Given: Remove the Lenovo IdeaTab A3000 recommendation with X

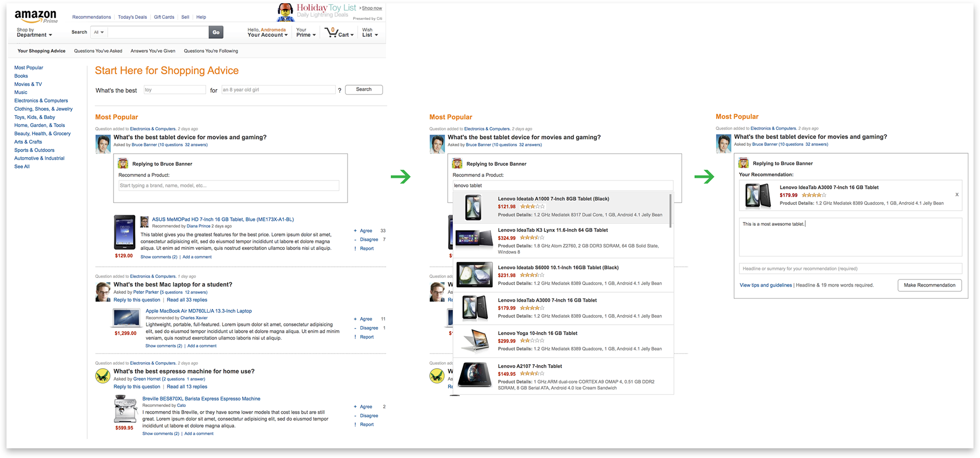Looking at the screenshot, I should (957, 195).
